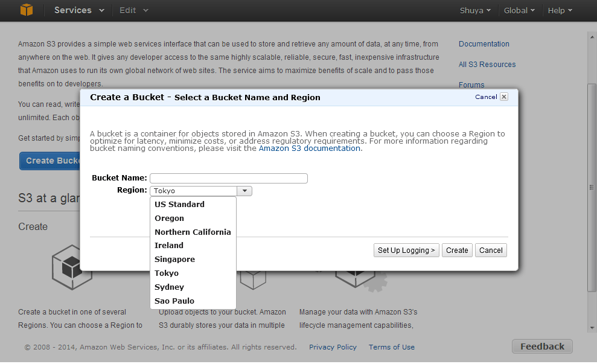597x364 pixels.
Task: Click the Feedback button
Action: (x=542, y=346)
